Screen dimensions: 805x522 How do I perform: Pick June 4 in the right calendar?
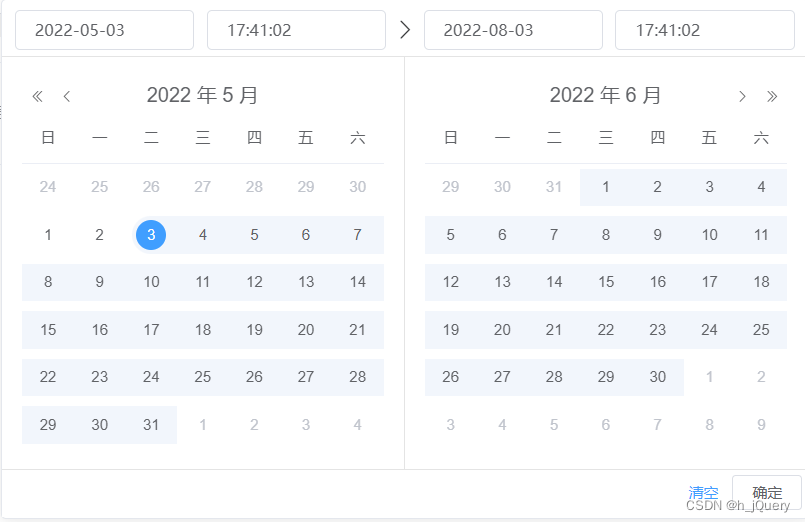[x=761, y=187]
